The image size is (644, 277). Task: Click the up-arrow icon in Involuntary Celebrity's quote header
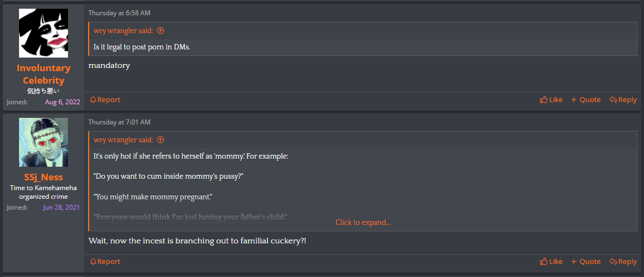coord(160,30)
